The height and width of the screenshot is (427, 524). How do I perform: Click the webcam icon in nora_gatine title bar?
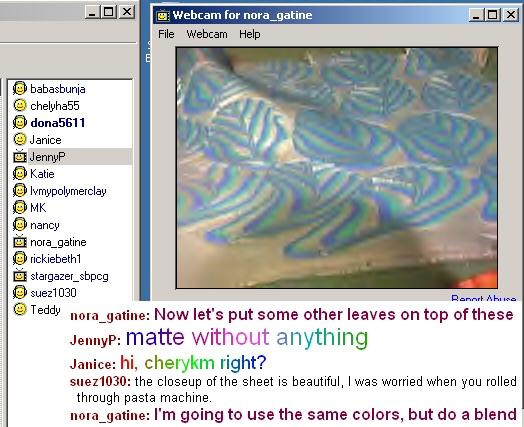click(x=163, y=15)
